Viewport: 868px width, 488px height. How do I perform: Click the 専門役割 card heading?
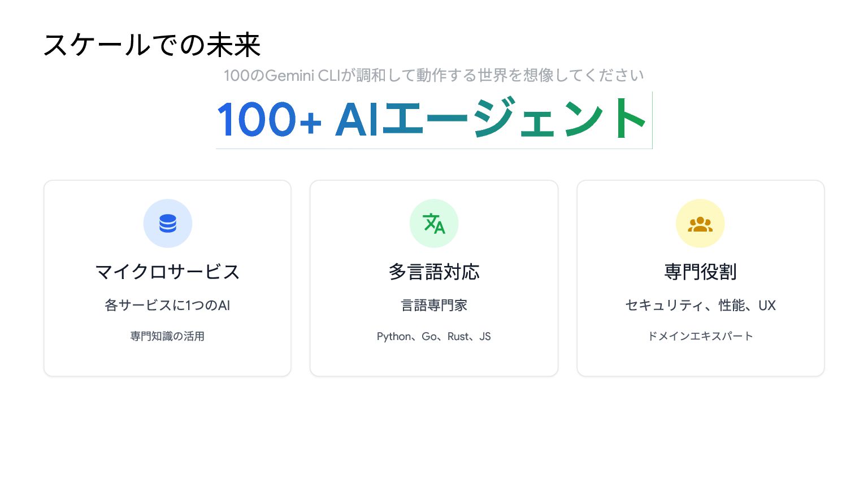pyautogui.click(x=700, y=272)
